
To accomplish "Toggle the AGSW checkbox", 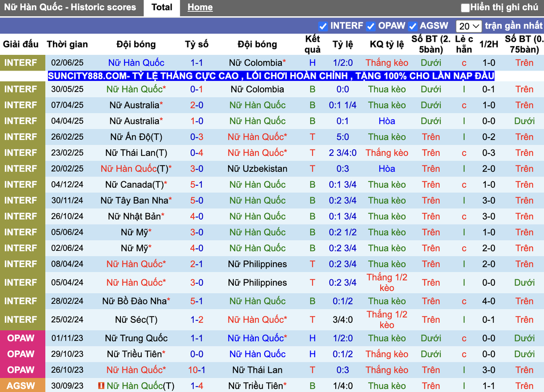I will [x=413, y=26].
